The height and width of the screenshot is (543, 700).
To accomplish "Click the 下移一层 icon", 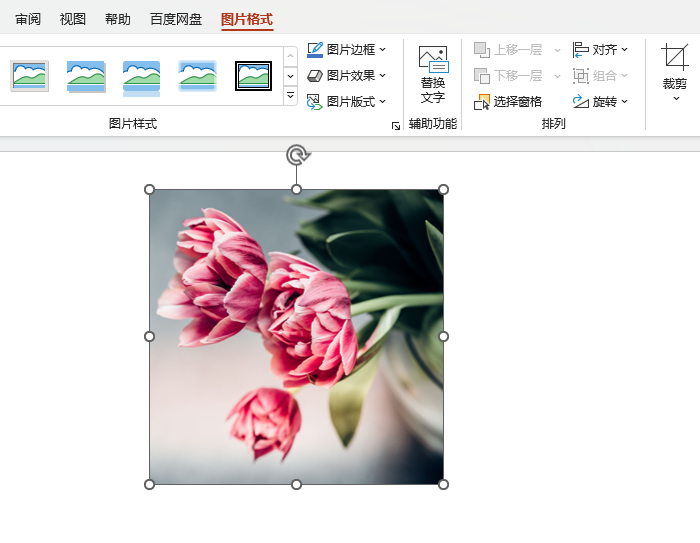I will [x=482, y=76].
